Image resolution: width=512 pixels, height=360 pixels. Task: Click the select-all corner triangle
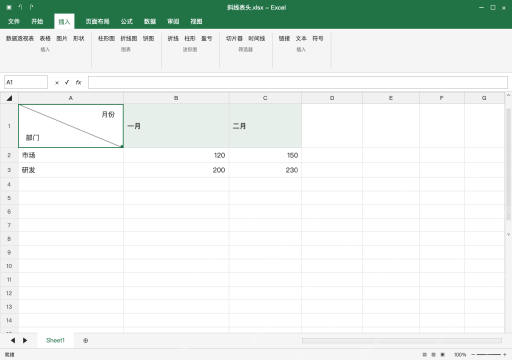click(x=9, y=98)
